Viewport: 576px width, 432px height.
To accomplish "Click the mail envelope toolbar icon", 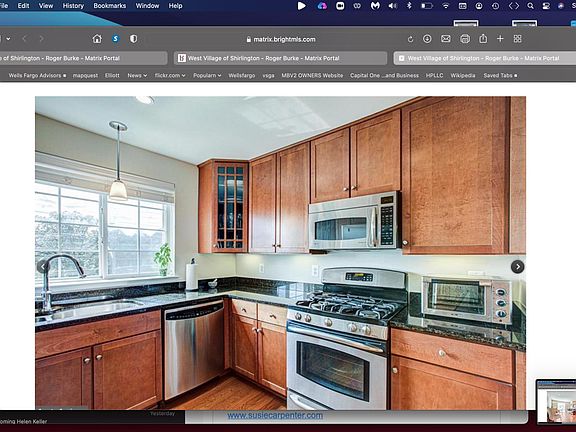I will (x=446, y=39).
